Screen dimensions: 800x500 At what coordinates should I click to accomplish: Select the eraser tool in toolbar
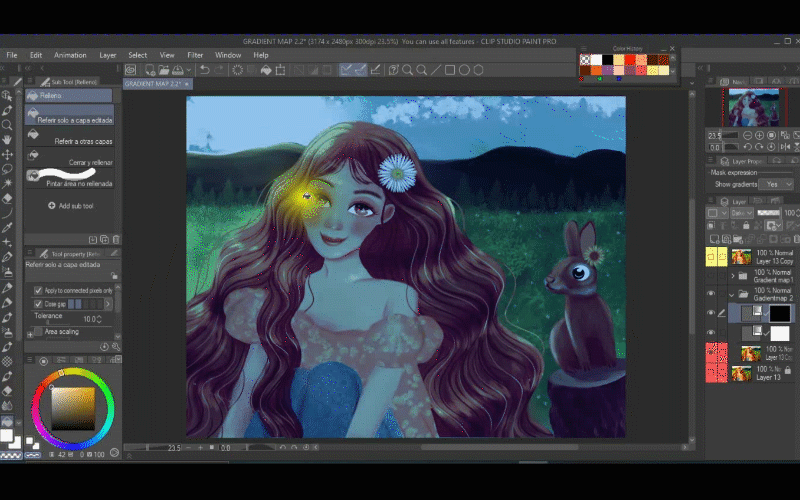coord(7,199)
